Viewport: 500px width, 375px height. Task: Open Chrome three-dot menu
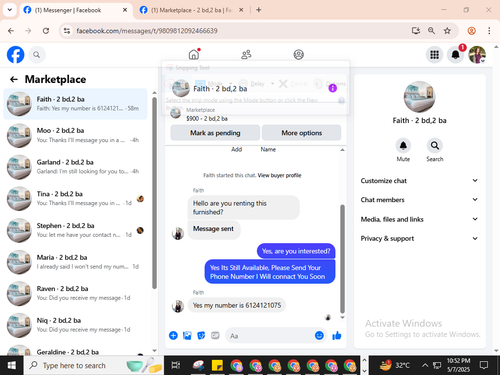(x=489, y=31)
